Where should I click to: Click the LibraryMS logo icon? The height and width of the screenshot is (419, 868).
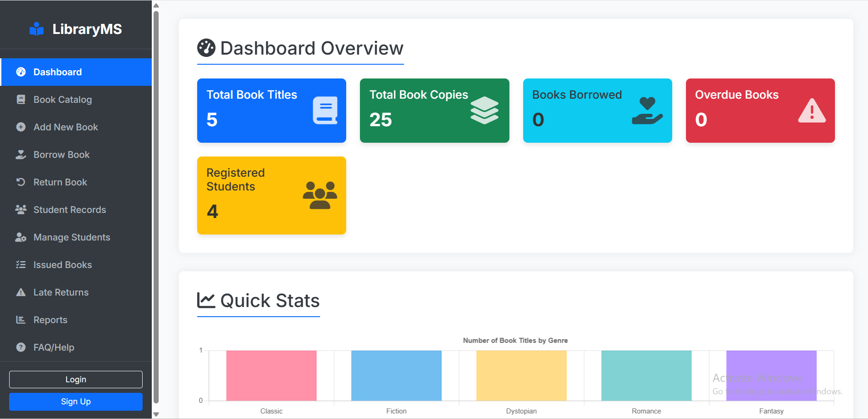[36, 28]
